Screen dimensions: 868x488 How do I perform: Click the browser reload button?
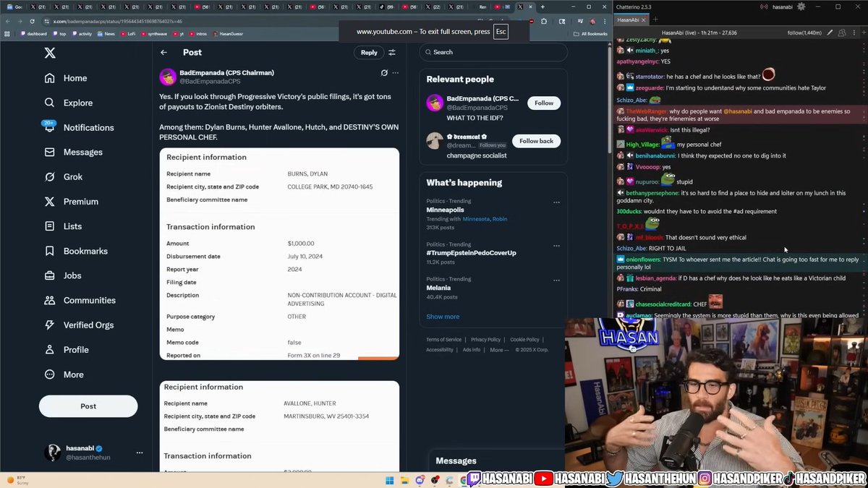coord(32,21)
